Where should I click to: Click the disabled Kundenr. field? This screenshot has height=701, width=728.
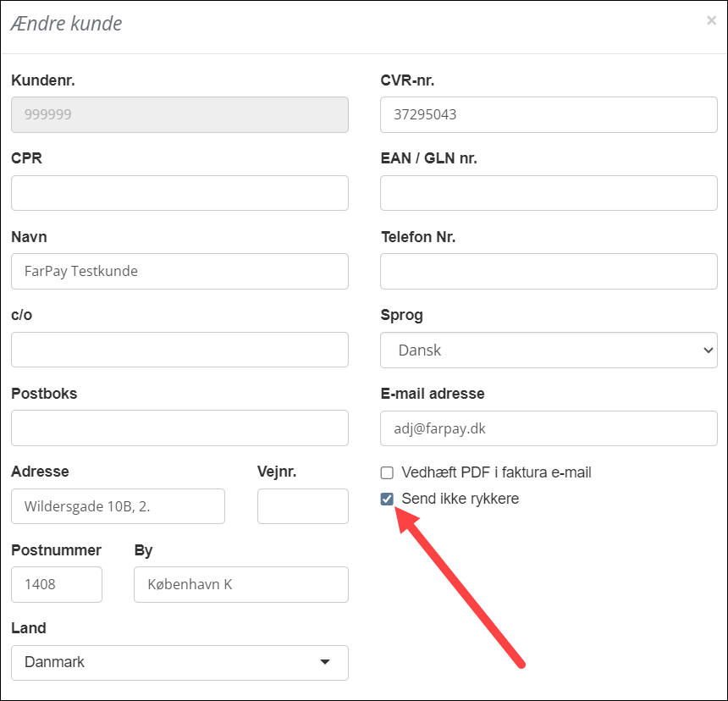(x=179, y=115)
